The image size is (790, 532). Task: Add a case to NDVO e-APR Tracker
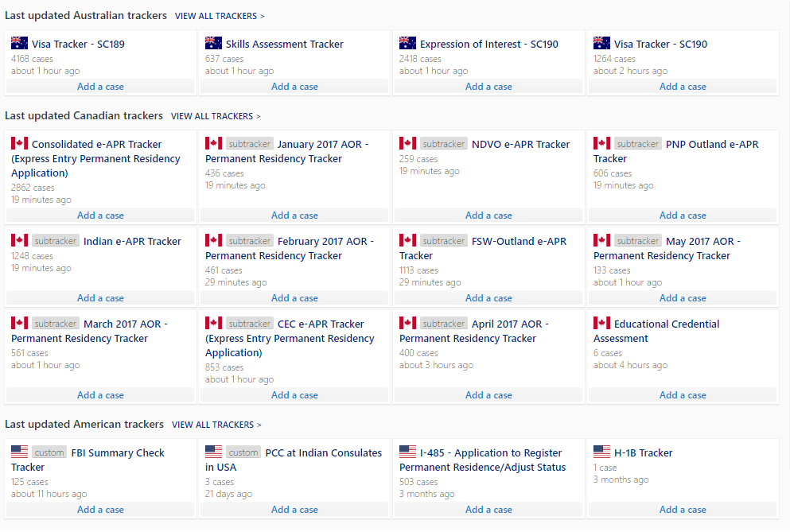tap(488, 216)
